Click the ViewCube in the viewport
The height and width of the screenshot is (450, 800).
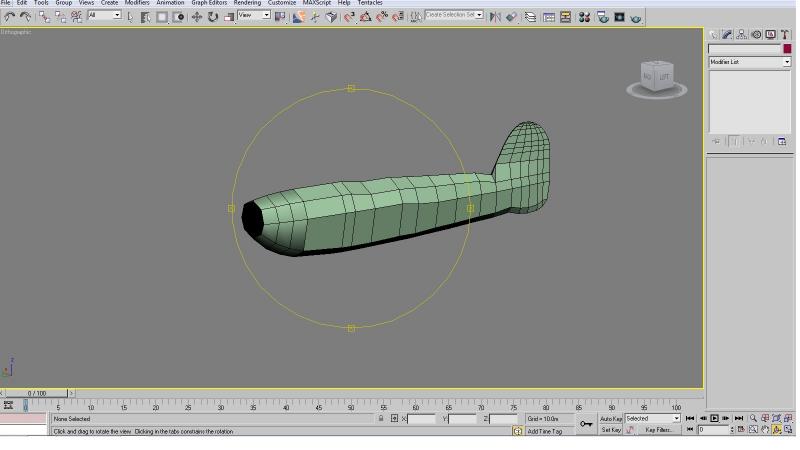(x=657, y=79)
